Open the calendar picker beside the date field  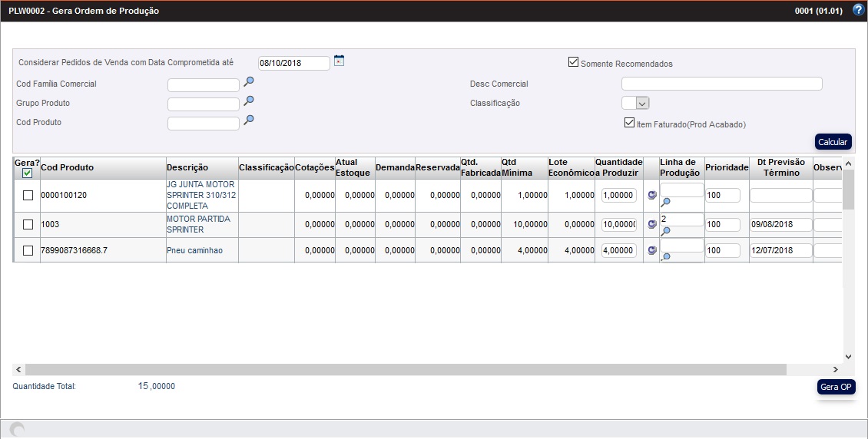click(339, 61)
